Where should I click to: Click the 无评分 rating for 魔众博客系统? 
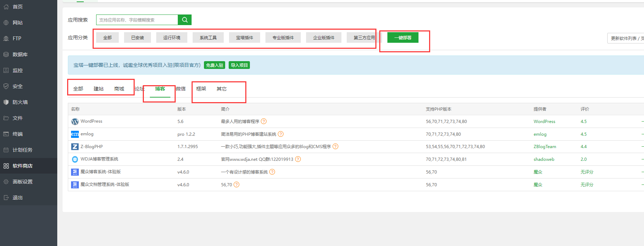coord(587,172)
